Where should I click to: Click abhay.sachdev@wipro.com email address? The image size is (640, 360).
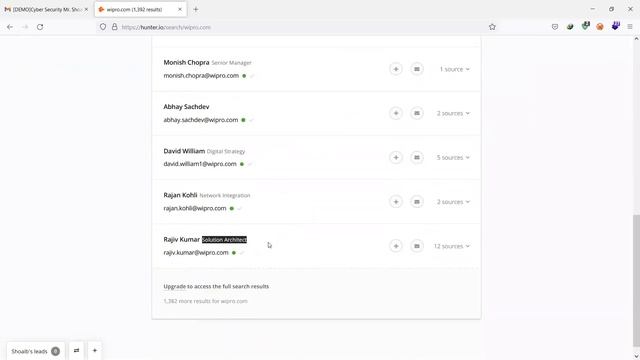(x=201, y=120)
